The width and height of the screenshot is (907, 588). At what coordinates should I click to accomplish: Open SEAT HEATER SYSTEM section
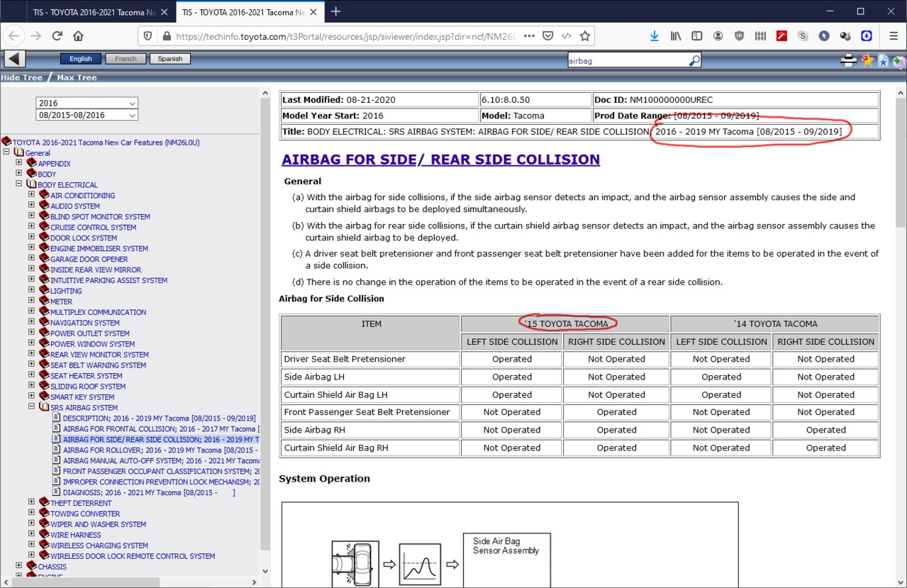coord(87,376)
